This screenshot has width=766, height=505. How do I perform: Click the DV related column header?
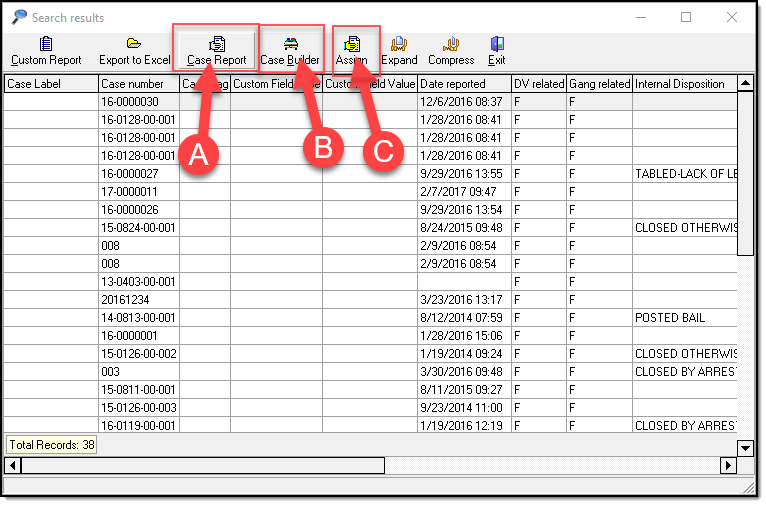538,84
